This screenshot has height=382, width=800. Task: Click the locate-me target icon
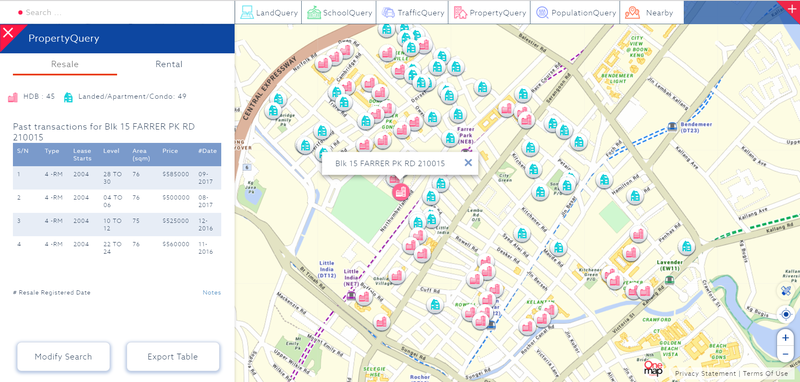786,314
